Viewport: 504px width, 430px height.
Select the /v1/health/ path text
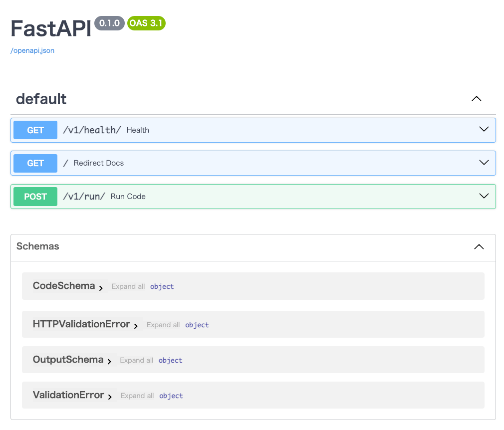(92, 130)
